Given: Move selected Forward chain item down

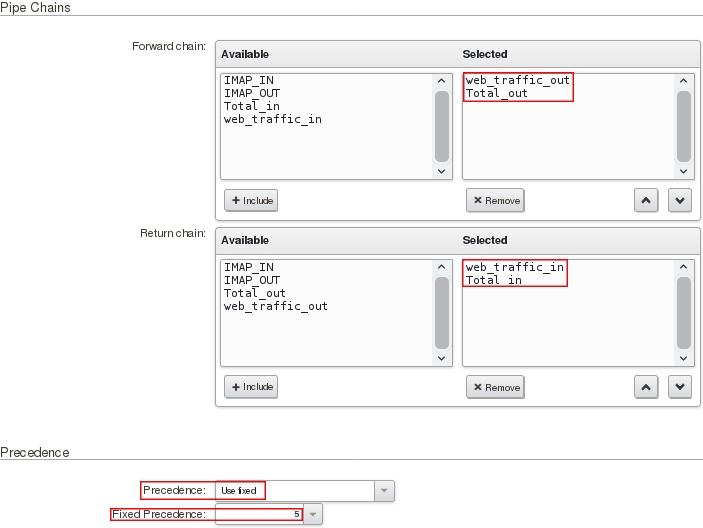Looking at the screenshot, I should 680,200.
